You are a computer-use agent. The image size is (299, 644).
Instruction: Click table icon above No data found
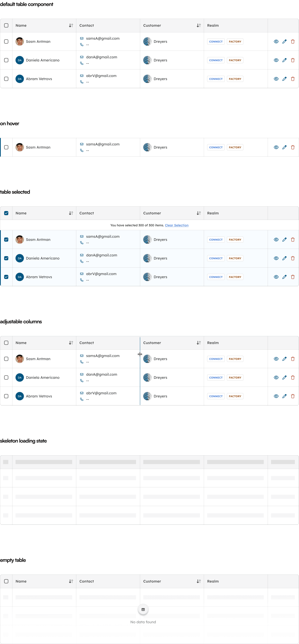(x=143, y=610)
